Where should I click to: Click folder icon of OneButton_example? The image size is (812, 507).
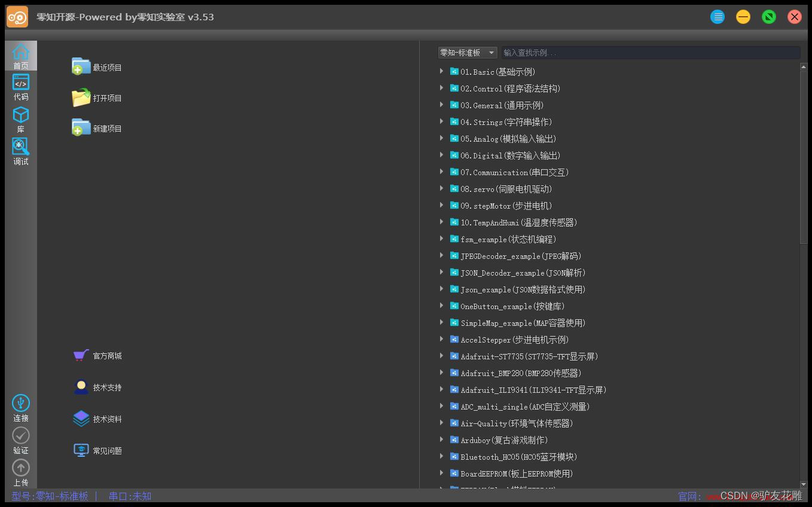tap(454, 306)
